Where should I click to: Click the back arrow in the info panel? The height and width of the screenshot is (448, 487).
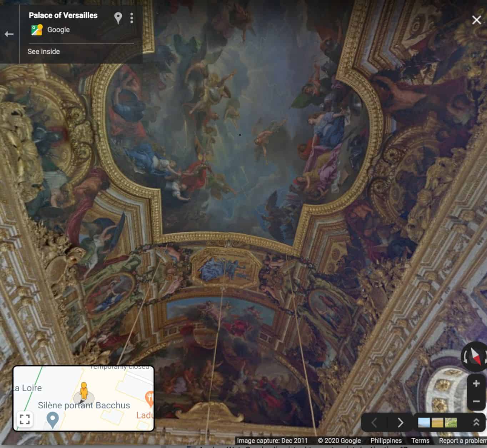[x=9, y=34]
